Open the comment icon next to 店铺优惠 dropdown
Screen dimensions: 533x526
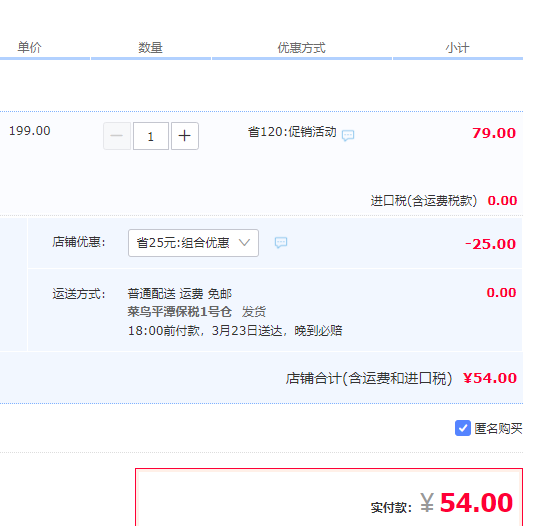tap(281, 242)
